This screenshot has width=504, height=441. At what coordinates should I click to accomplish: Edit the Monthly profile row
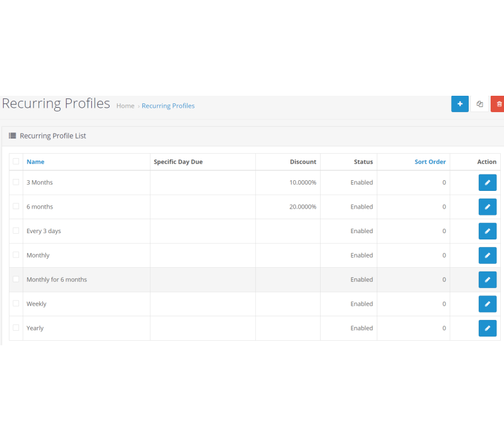[487, 255]
